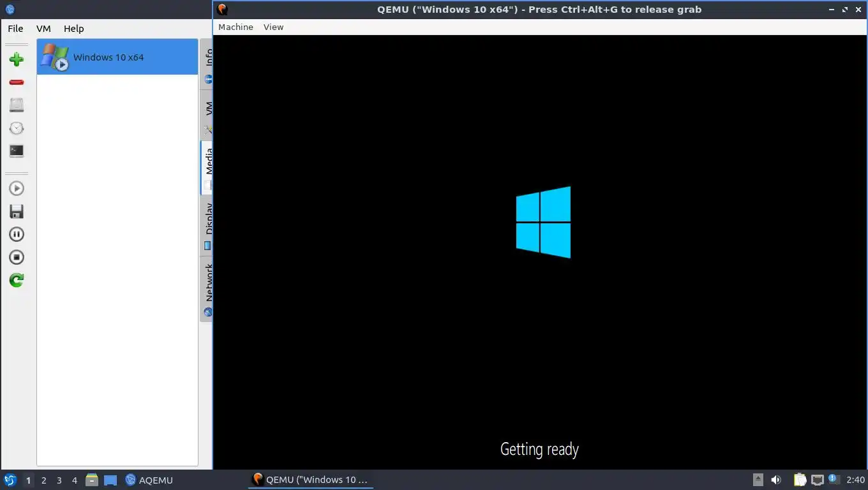Image resolution: width=868 pixels, height=490 pixels.
Task: Switch to workspace 1 in the pager
Action: (28, 480)
